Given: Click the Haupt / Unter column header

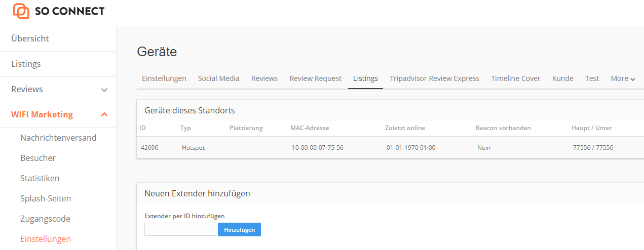Looking at the screenshot, I should point(592,128).
